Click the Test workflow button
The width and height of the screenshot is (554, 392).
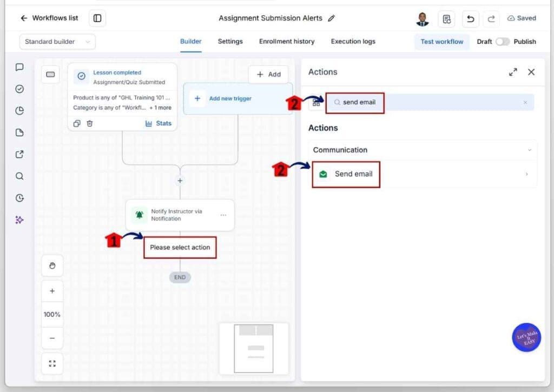coord(441,42)
